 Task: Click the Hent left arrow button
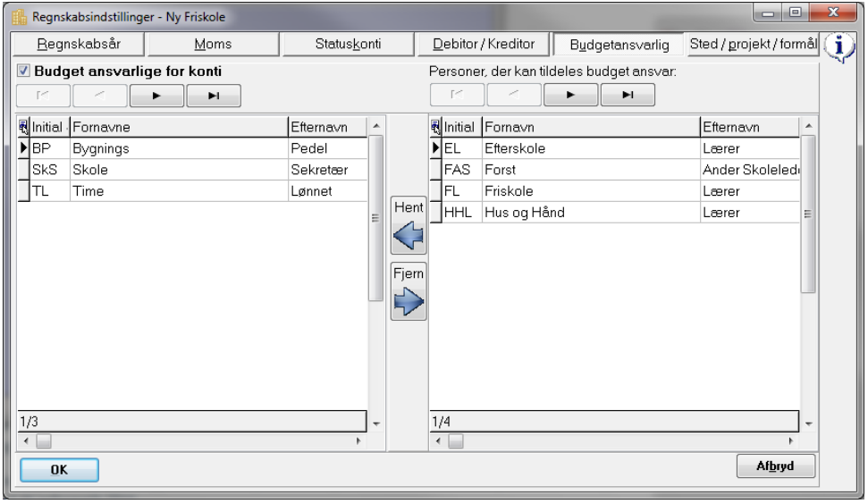[x=409, y=225]
